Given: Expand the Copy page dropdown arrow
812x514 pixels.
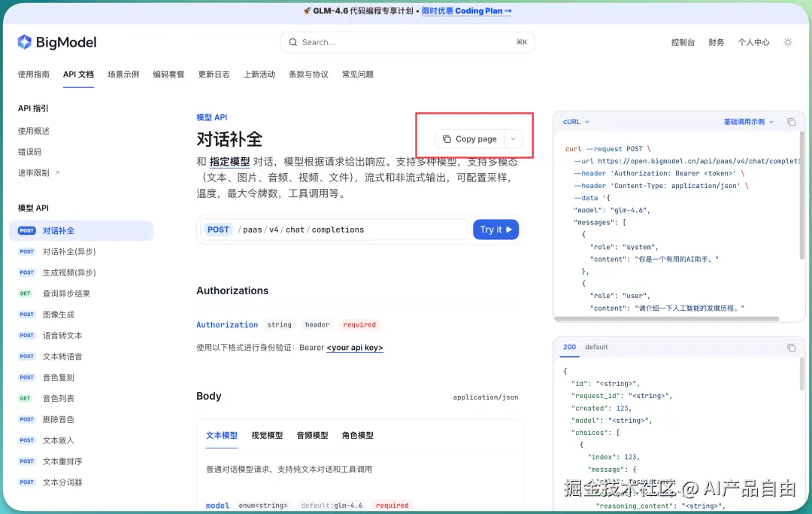Looking at the screenshot, I should point(513,138).
